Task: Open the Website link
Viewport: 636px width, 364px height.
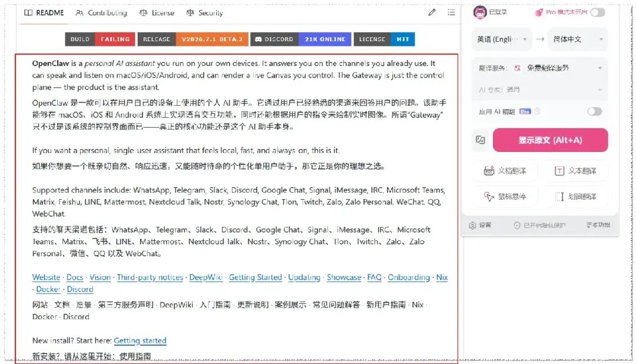Action: click(x=47, y=277)
